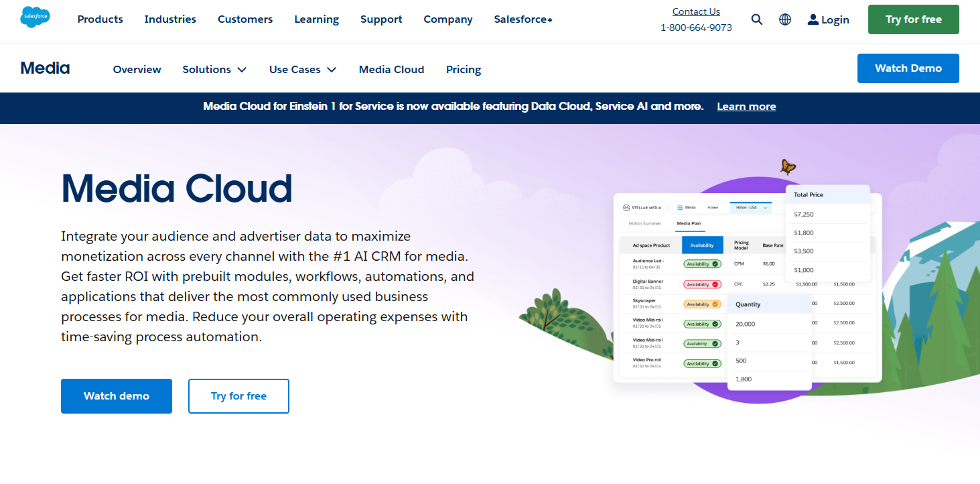
Task: Switch to the Media Plan tab
Action: point(689,223)
